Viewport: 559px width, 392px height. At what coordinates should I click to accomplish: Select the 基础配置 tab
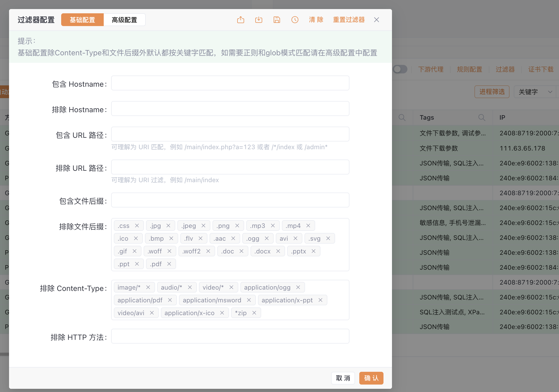[82, 20]
